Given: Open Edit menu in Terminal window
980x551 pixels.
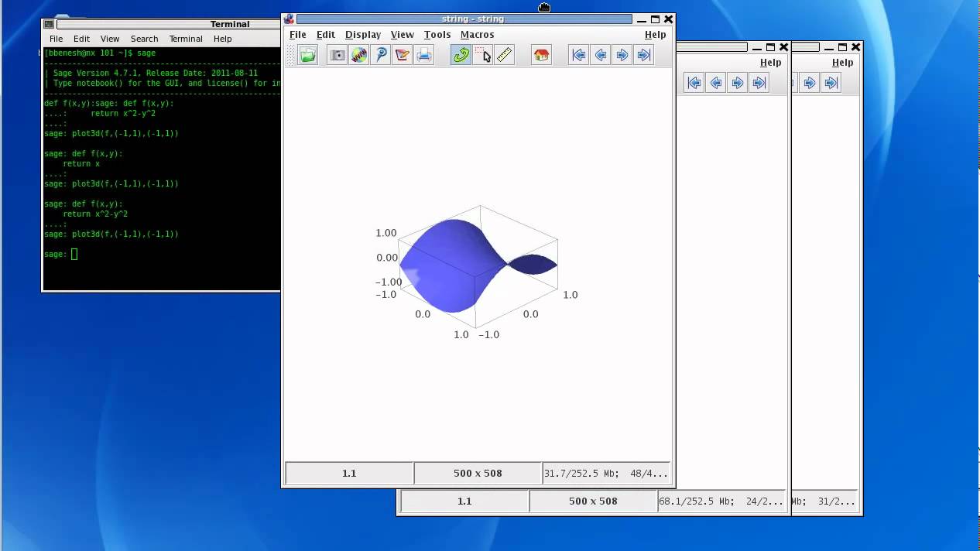Looking at the screenshot, I should pos(82,39).
